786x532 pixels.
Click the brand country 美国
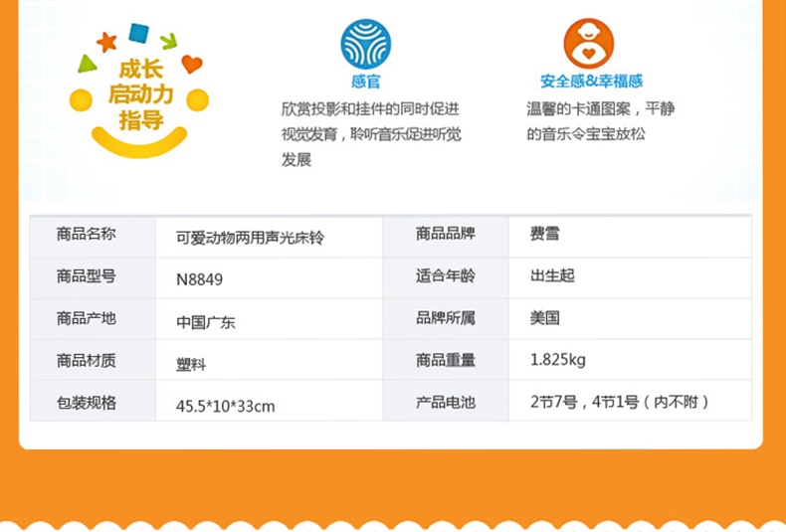pyautogui.click(x=545, y=317)
